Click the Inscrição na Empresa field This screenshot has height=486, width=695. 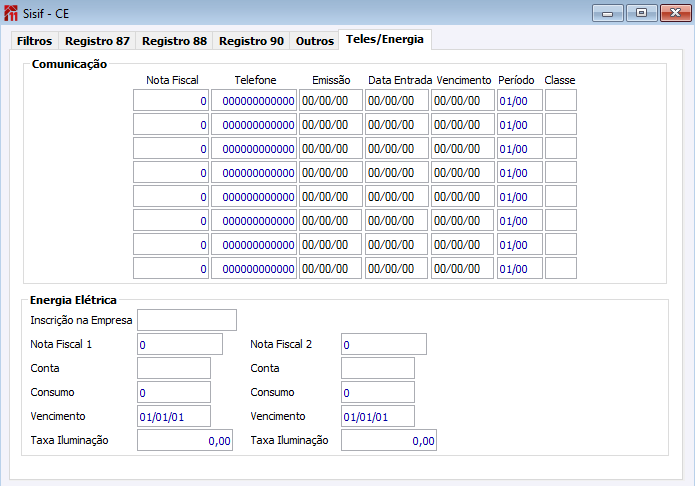pos(187,320)
